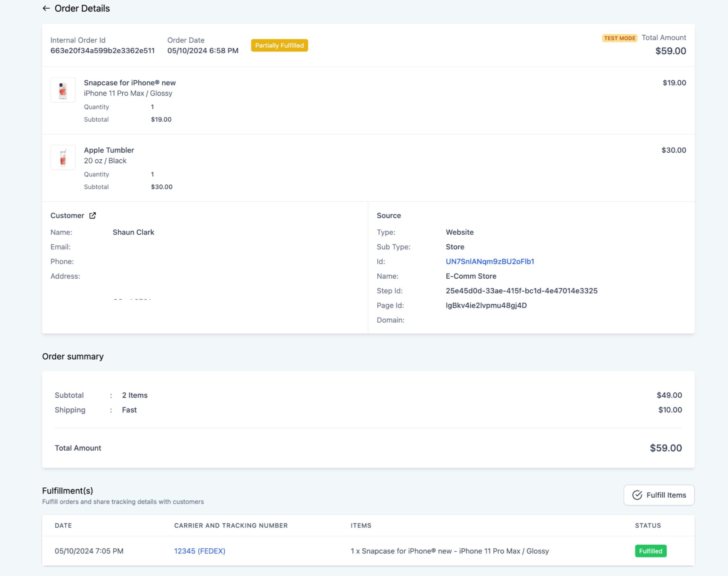This screenshot has width=728, height=576.
Task: Click the Date column header in fulfillments
Action: click(x=63, y=525)
